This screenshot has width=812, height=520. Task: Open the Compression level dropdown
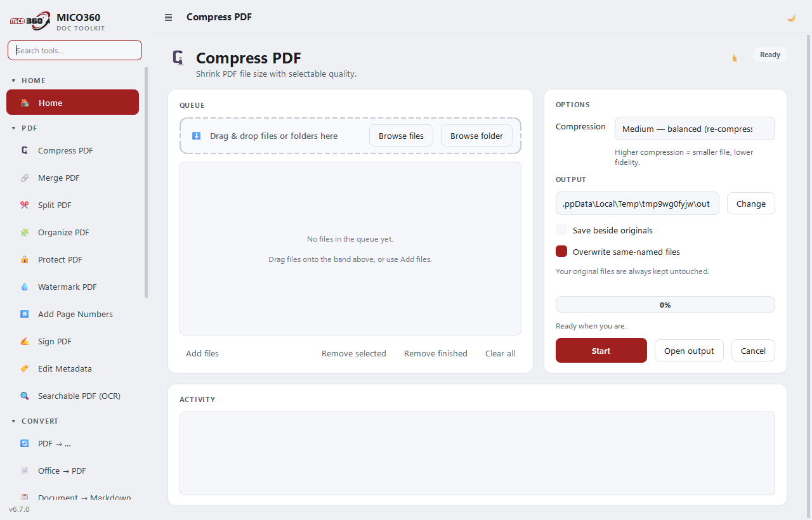[695, 129]
